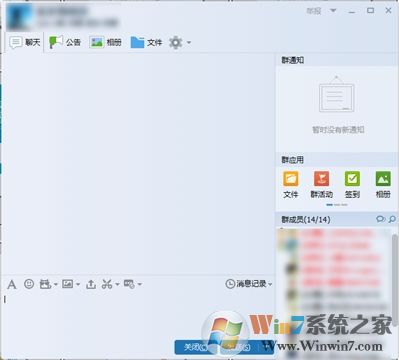Image resolution: width=399 pixels, height=360 pixels.
Task: Switch to the 公告 tab
Action: point(65,42)
